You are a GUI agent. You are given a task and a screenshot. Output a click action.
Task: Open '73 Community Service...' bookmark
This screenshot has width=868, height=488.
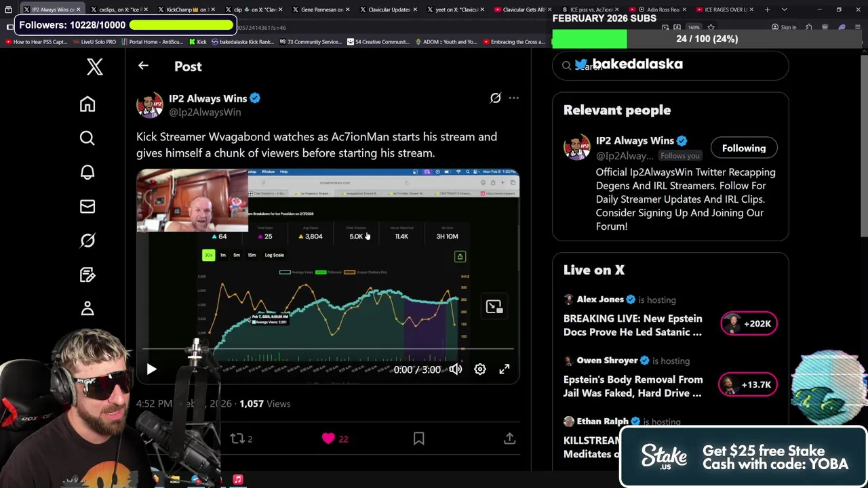(x=310, y=42)
